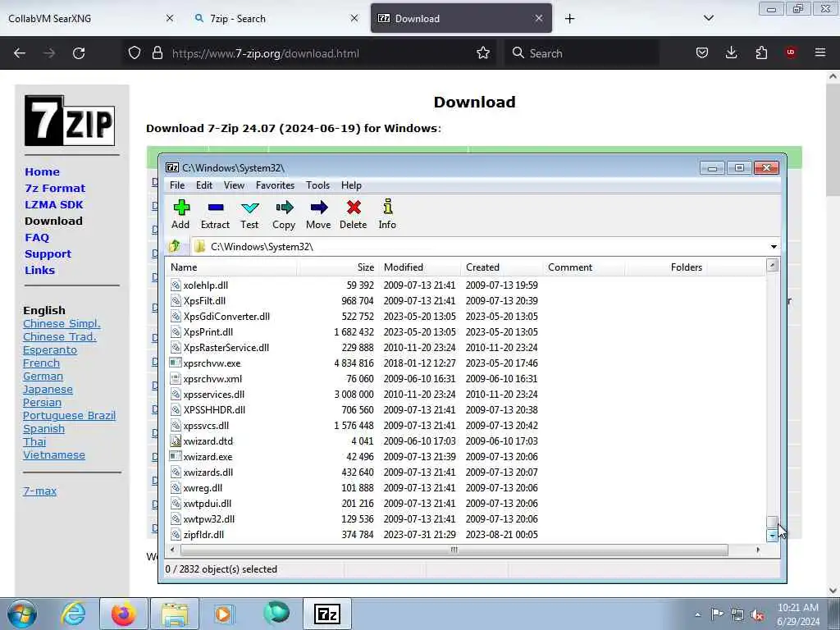Open the LZMA SDK link

(54, 204)
